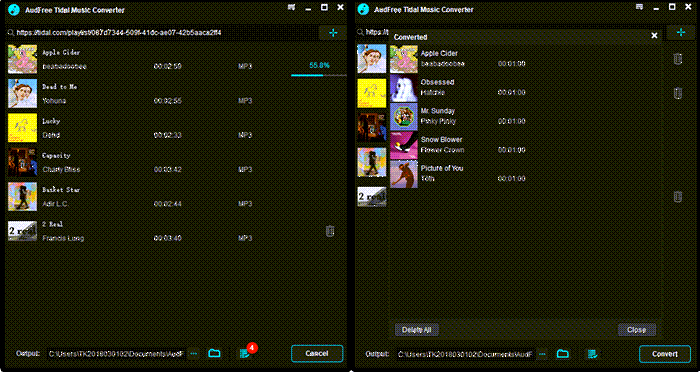Delete the 2 Real track with trash icon
Screen dimensions: 700x372
(x=329, y=231)
